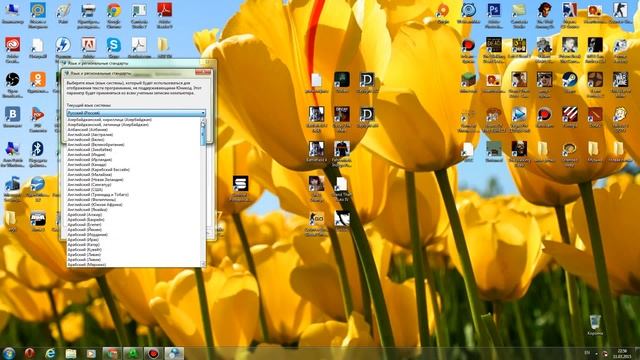The width and height of the screenshot is (640, 360).
Task: Open the Odnoklassniki orange shortcut
Action: click(38, 79)
